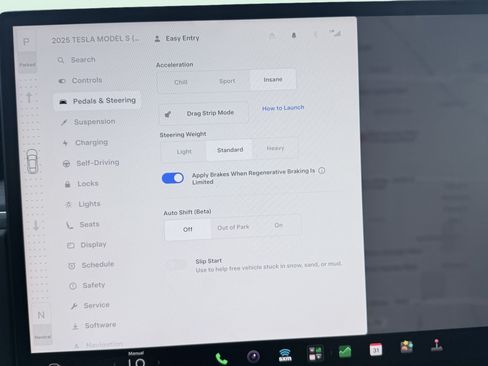Tap the LTE signal strength icon
This screenshot has width=488, height=366.
[335, 33]
